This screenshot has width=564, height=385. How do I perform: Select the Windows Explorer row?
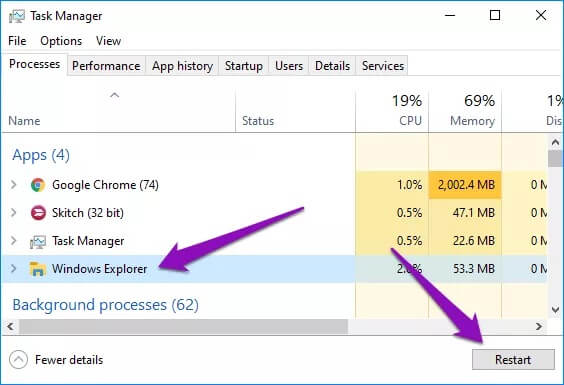[274, 269]
